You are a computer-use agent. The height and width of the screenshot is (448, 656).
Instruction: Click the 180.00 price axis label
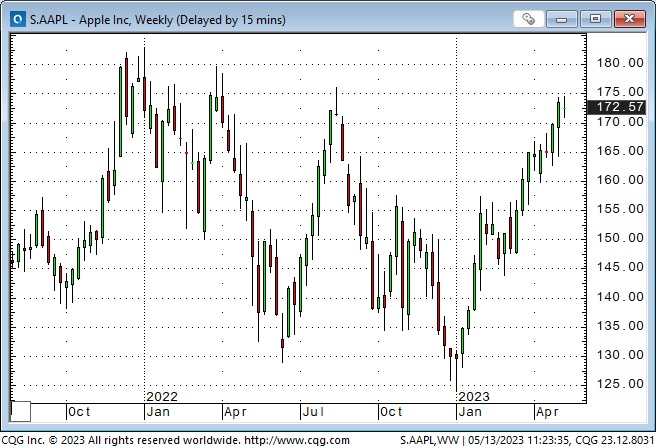(620, 63)
